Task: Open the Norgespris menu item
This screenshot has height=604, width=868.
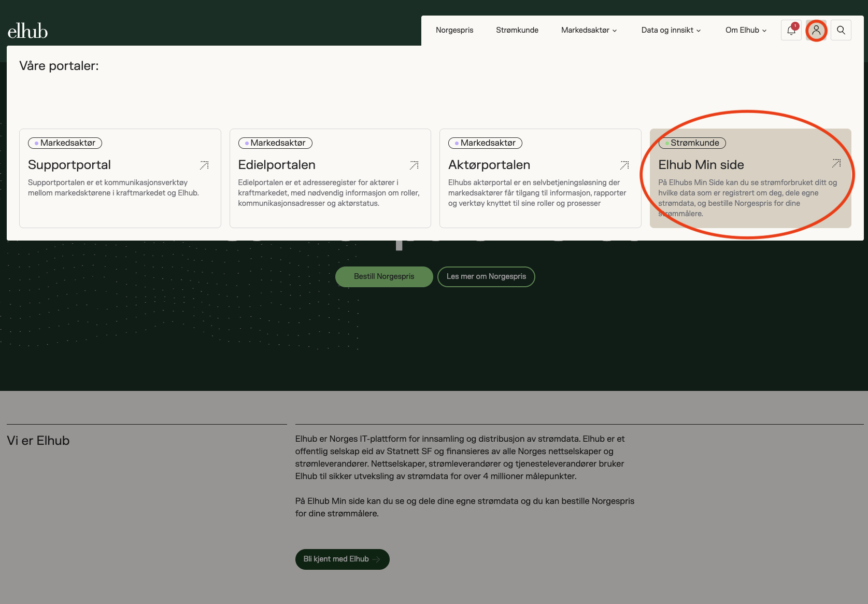Action: [x=454, y=30]
